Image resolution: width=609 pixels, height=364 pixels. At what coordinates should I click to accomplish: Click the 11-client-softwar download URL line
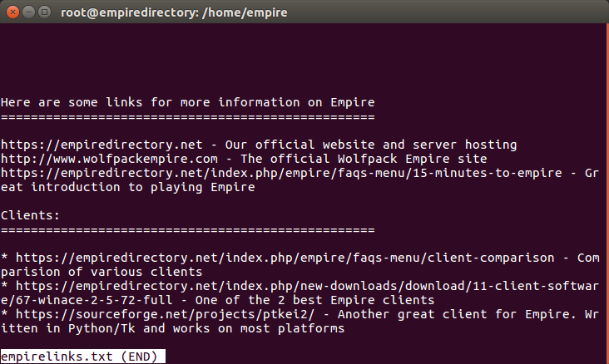coord(307,286)
